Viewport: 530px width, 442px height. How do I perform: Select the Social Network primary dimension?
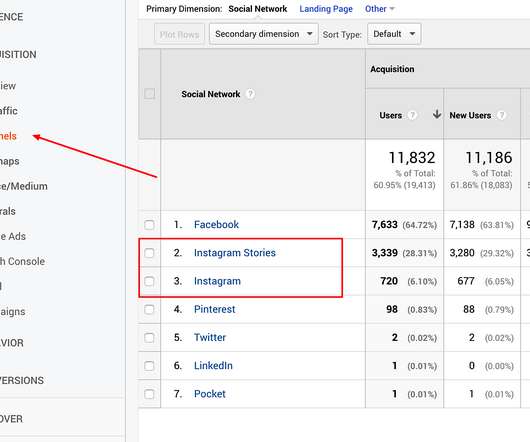tap(258, 9)
